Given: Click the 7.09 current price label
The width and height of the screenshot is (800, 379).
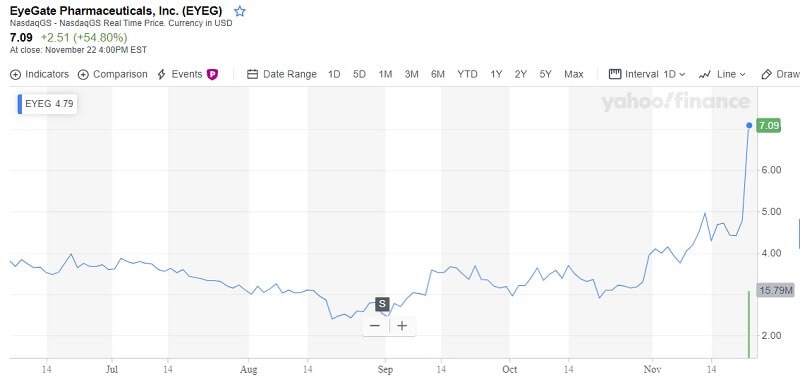Looking at the screenshot, I should [x=768, y=125].
